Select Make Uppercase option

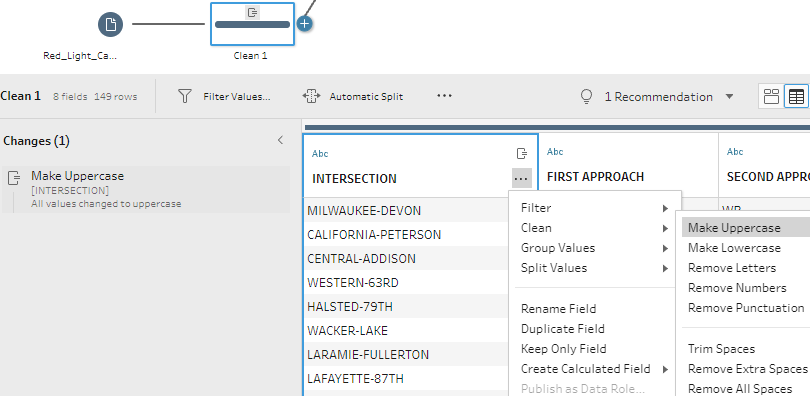tap(746, 228)
